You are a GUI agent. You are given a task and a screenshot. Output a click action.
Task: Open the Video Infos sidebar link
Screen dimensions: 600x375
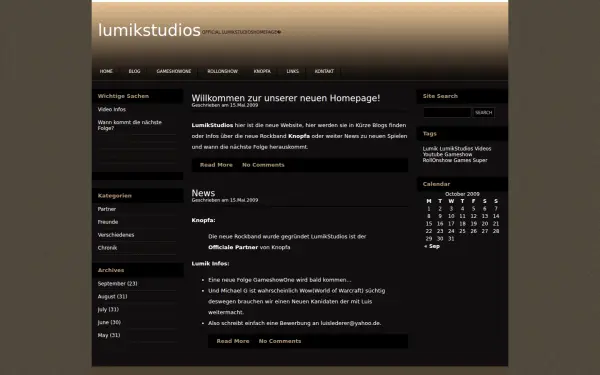click(x=112, y=109)
